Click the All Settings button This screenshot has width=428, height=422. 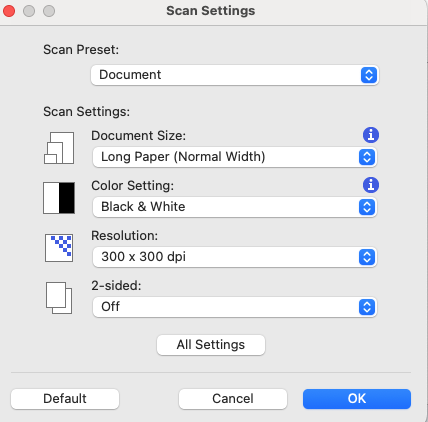(211, 345)
